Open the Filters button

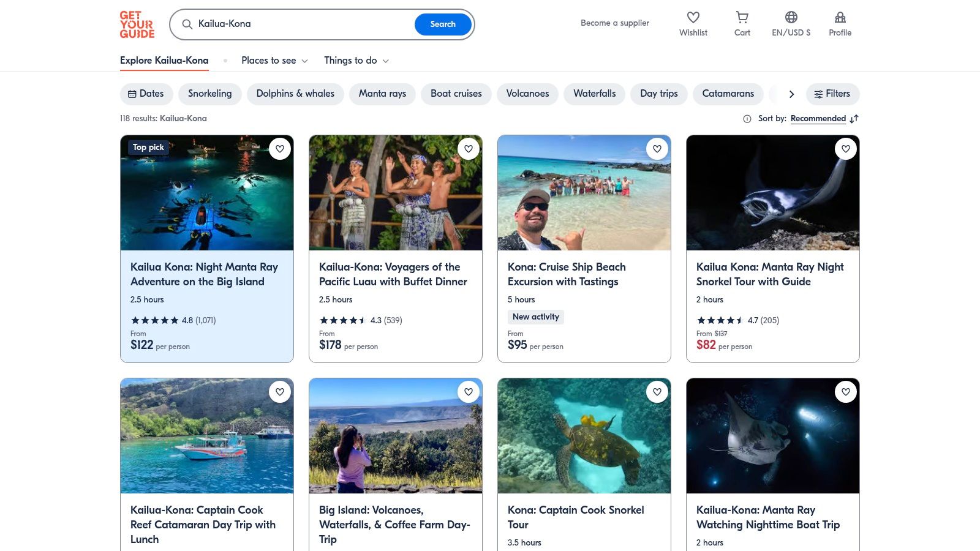[832, 94]
